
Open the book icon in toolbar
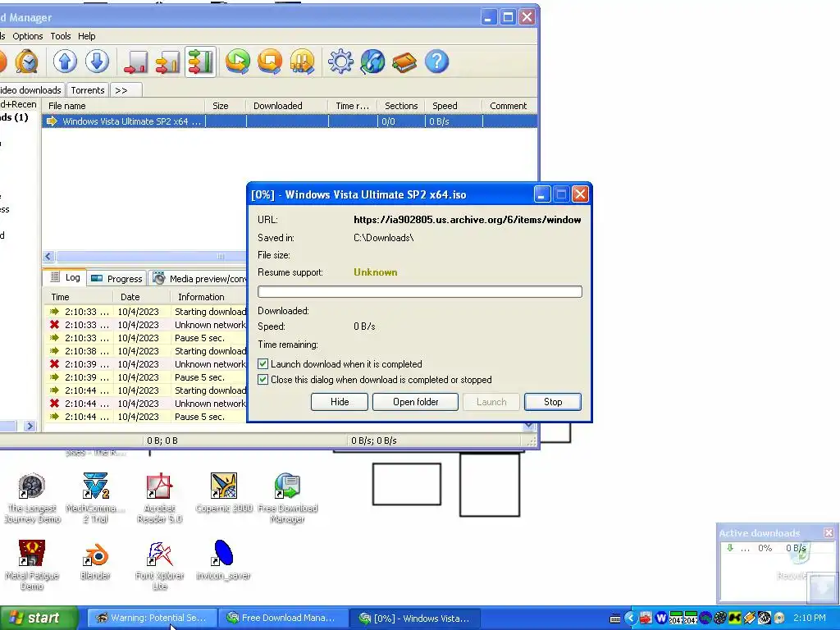[x=404, y=62]
